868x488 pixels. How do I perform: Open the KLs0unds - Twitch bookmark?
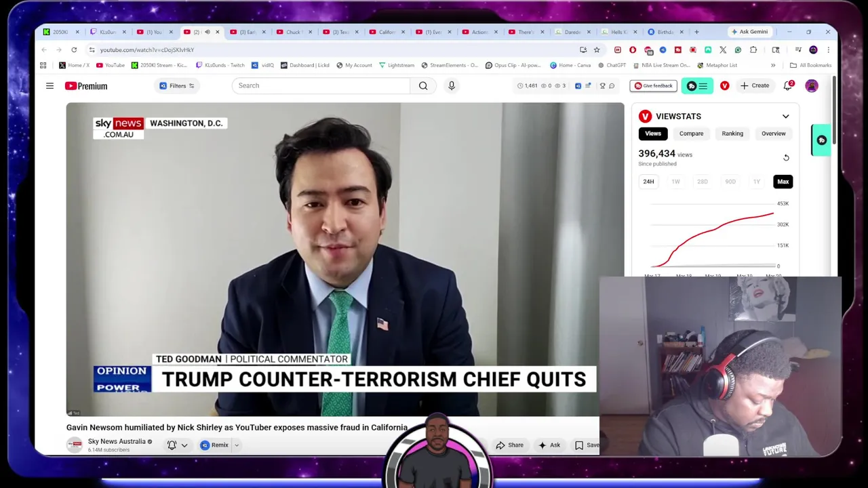[220, 65]
